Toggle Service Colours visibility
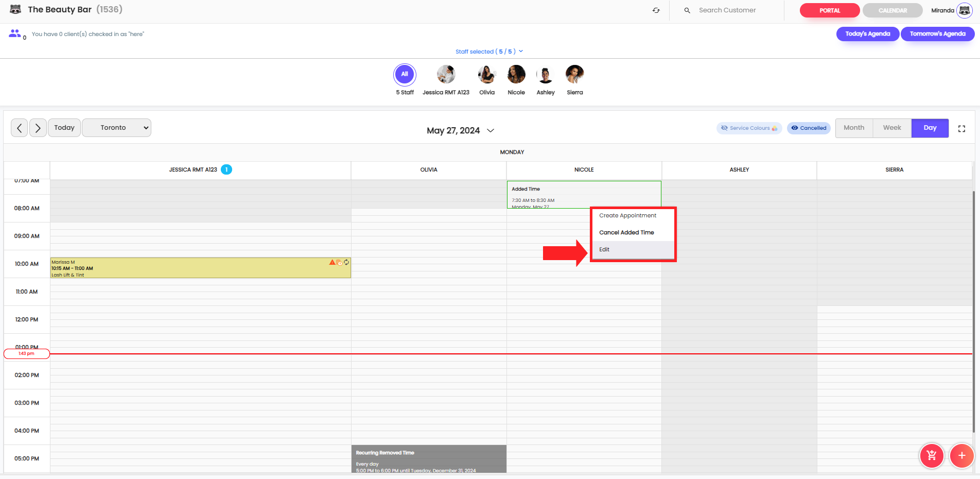980x479 pixels. pos(749,128)
